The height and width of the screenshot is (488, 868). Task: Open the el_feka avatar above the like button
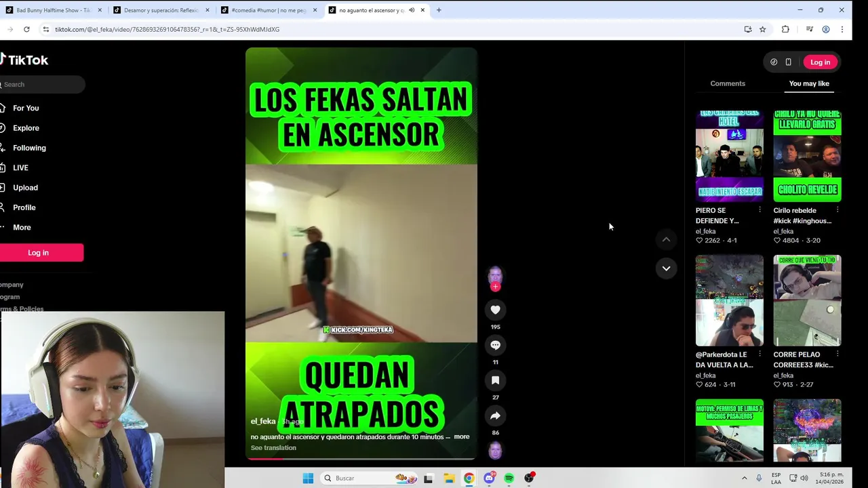[x=495, y=275]
